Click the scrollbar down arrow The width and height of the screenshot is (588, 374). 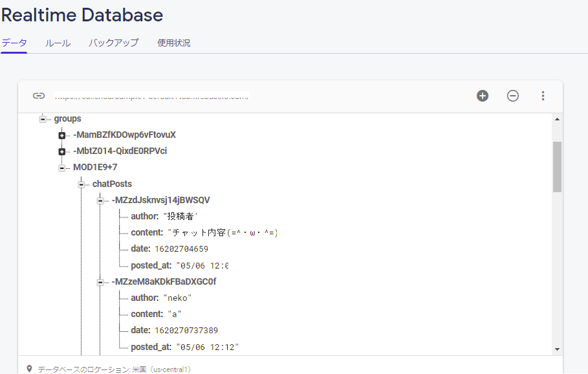(557, 349)
